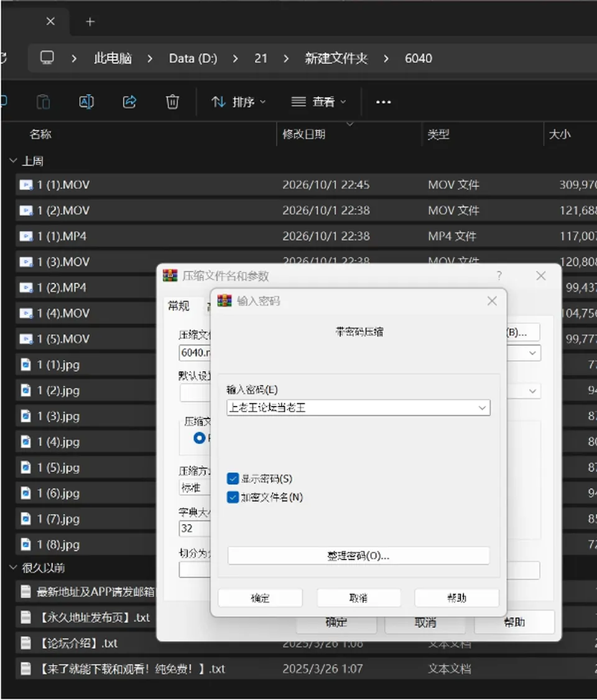Click the Paste icon in Explorer toolbar

(x=44, y=102)
